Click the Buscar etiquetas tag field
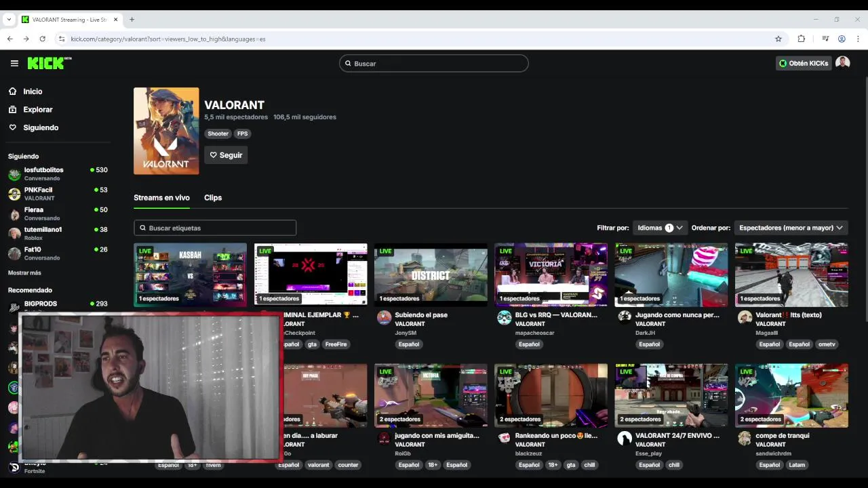The height and width of the screenshot is (488, 868). pos(215,228)
